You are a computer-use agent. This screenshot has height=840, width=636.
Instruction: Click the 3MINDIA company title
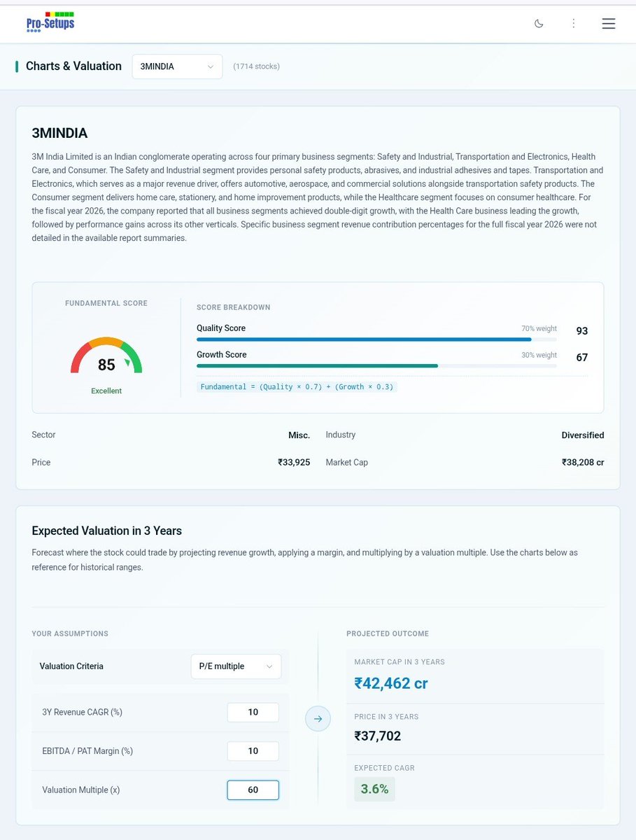(59, 134)
